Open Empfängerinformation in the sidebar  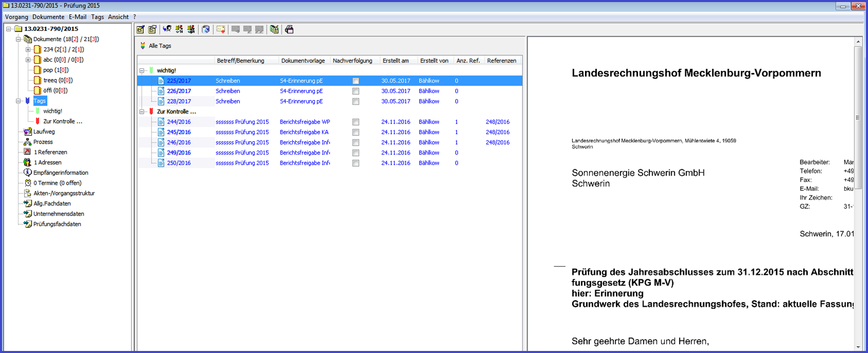tap(60, 172)
